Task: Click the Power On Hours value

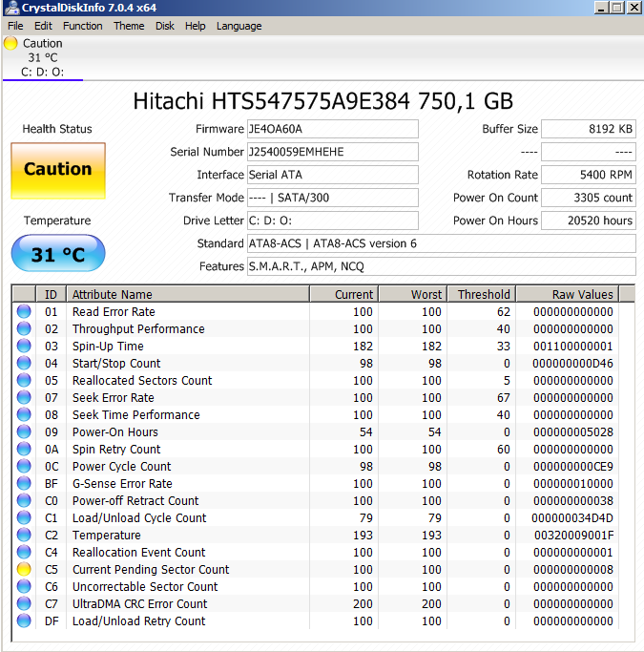Action: [x=589, y=221]
